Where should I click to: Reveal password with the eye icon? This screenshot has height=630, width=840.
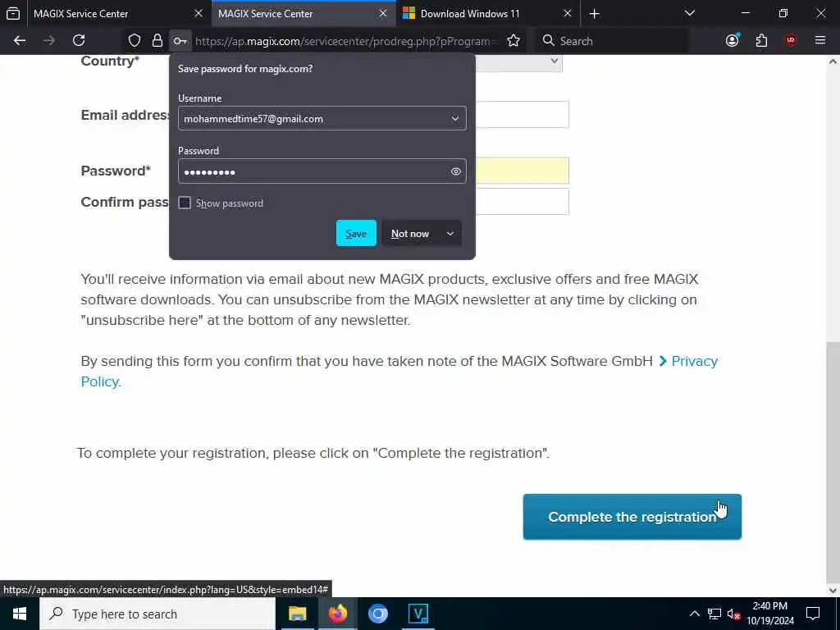(455, 171)
